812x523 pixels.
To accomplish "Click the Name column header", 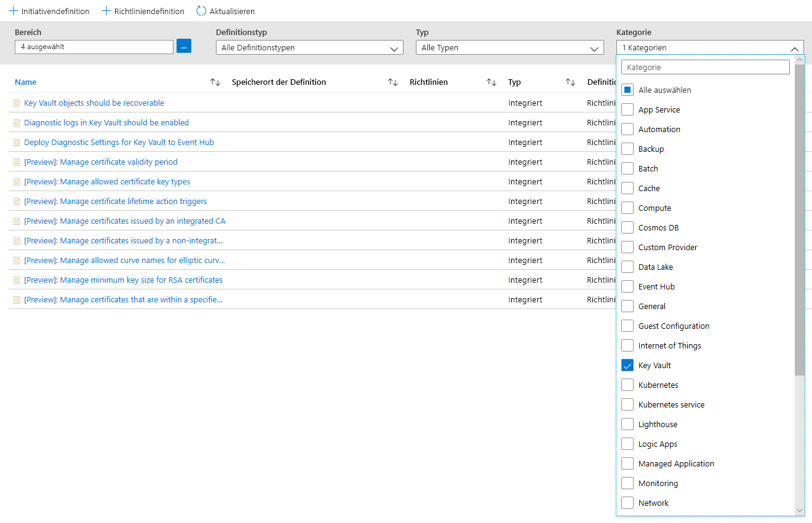I will pos(26,82).
